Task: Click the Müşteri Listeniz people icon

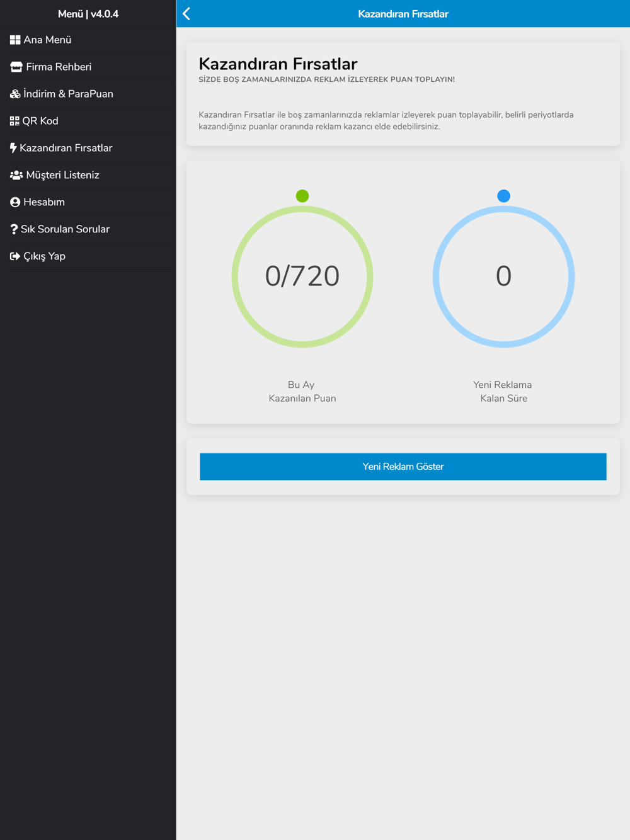Action: 16,175
